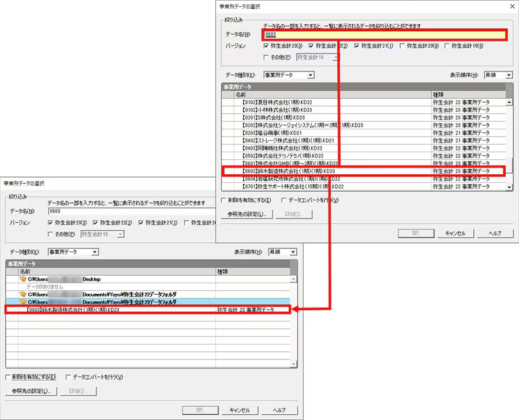Click ヘルプ button in upper dialog

click(x=495, y=234)
